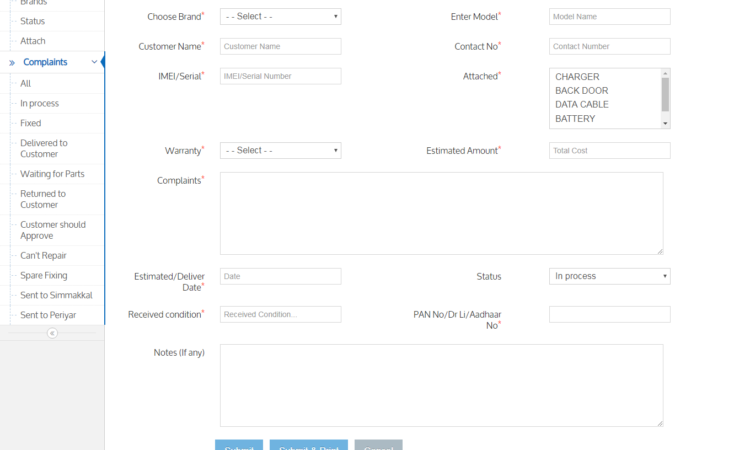Focus the IMEI/Serial Number field
The height and width of the screenshot is (450, 750).
coord(280,76)
